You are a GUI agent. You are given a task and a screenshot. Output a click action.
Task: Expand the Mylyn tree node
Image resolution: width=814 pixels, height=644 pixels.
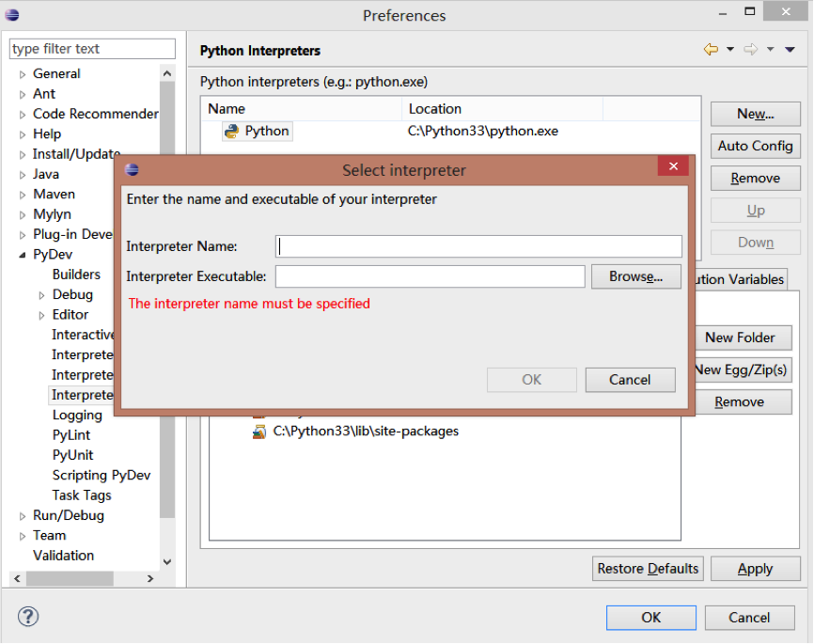23,215
